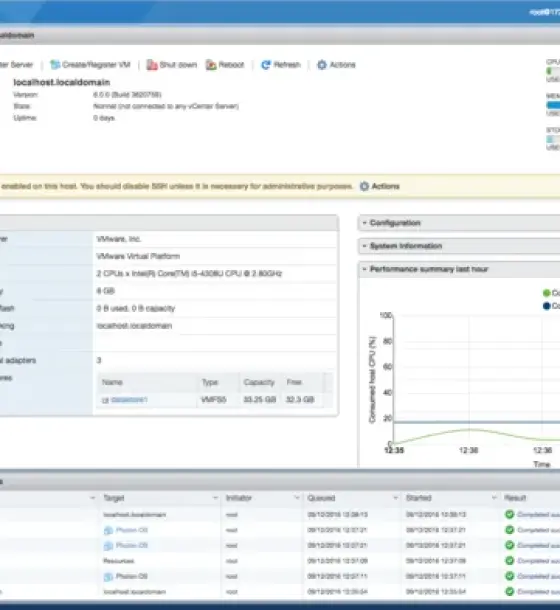Click the memory usage bar
This screenshot has height=610, width=560.
[553, 105]
